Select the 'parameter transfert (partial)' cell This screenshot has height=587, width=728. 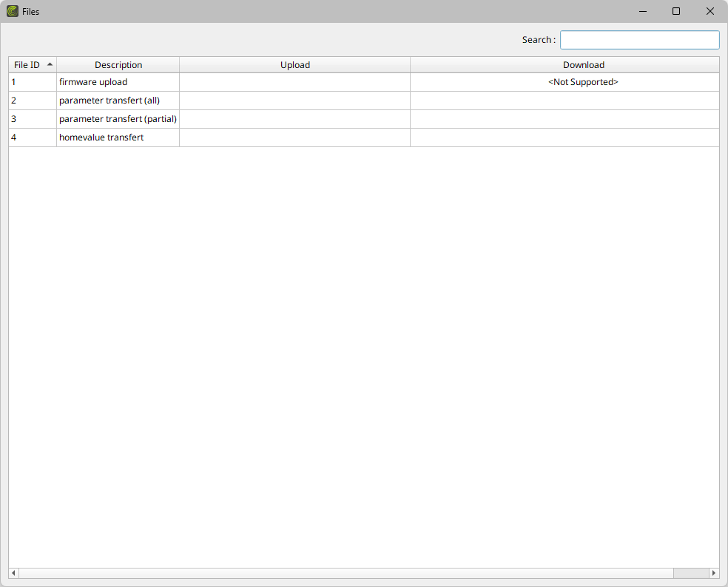tap(118, 119)
